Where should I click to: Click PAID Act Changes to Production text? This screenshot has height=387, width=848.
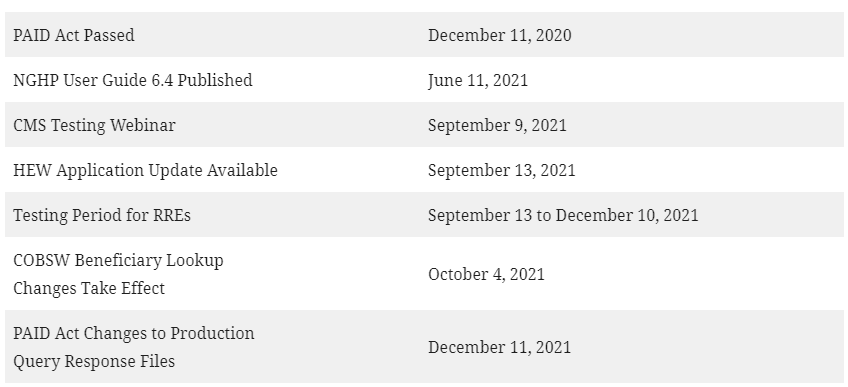(134, 333)
